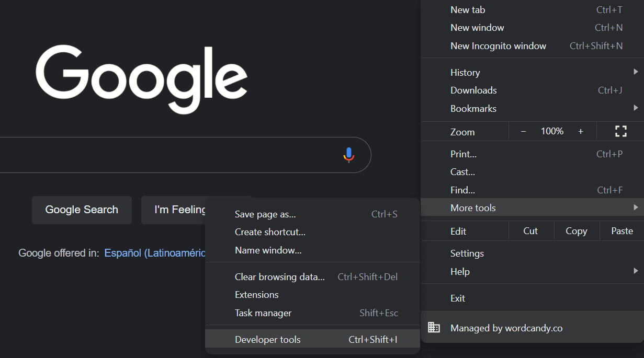Expand the History submenu
Screen dimensions: 644x358
[465, 72]
